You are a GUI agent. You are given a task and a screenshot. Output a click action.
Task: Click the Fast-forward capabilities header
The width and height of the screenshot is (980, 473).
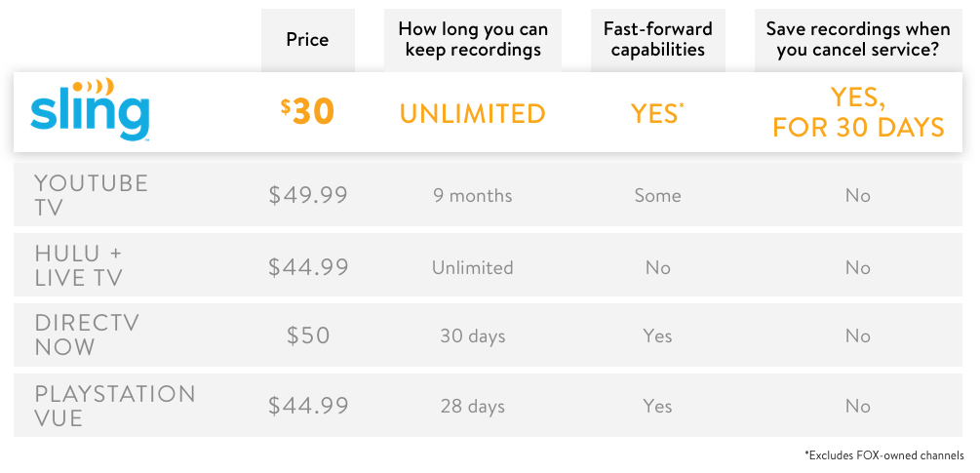click(657, 39)
